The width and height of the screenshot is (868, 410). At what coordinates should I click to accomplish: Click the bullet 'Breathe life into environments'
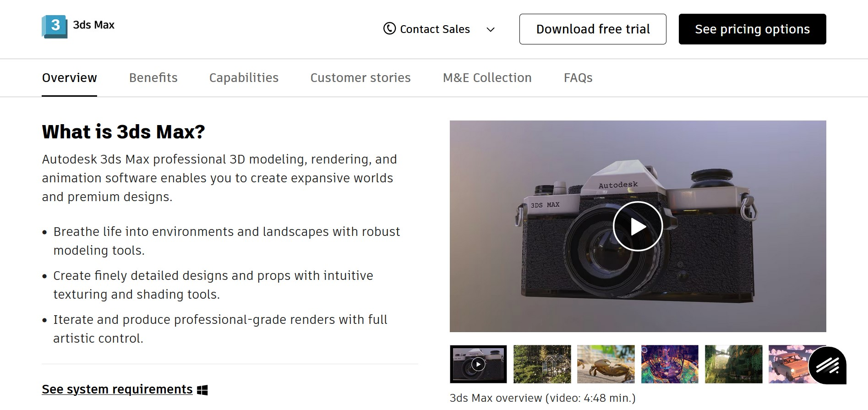tap(226, 241)
